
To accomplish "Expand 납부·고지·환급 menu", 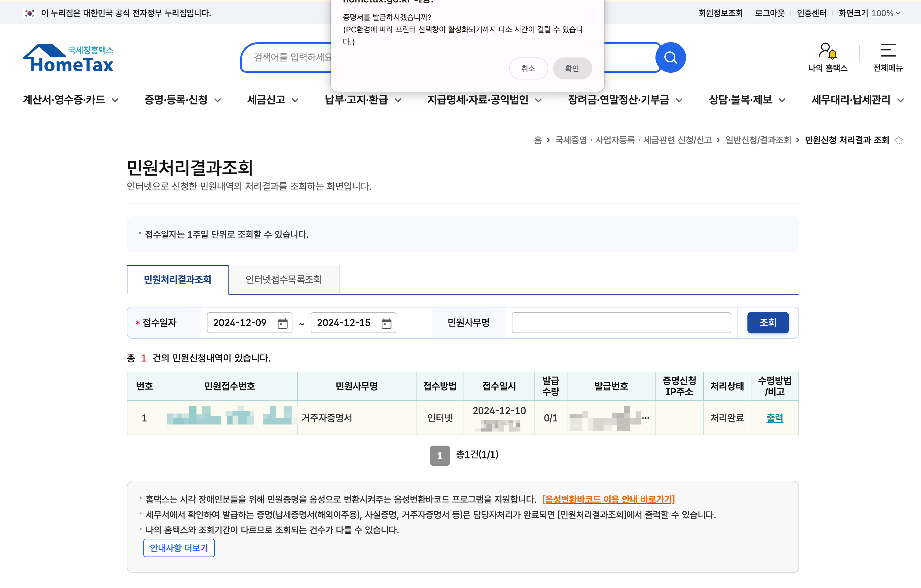I will [363, 100].
